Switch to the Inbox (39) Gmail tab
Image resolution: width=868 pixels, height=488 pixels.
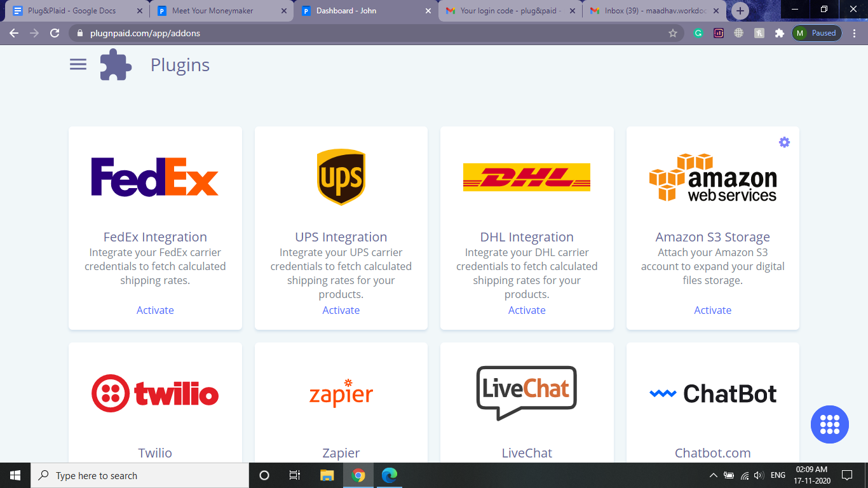point(654,11)
